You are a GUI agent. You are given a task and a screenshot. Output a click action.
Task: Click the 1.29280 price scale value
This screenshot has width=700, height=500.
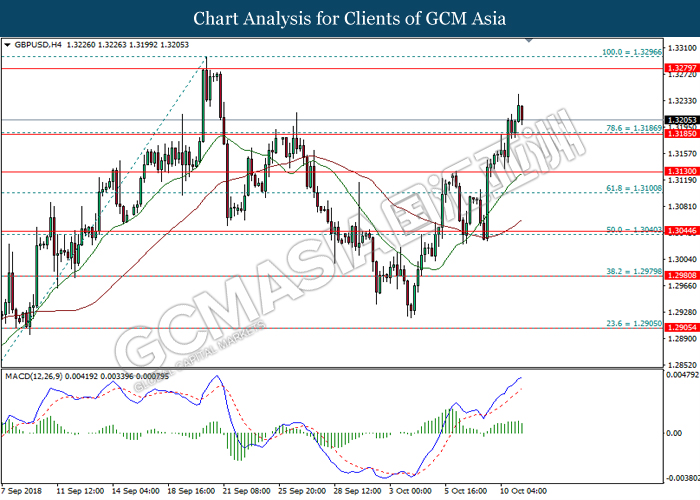coord(682,312)
